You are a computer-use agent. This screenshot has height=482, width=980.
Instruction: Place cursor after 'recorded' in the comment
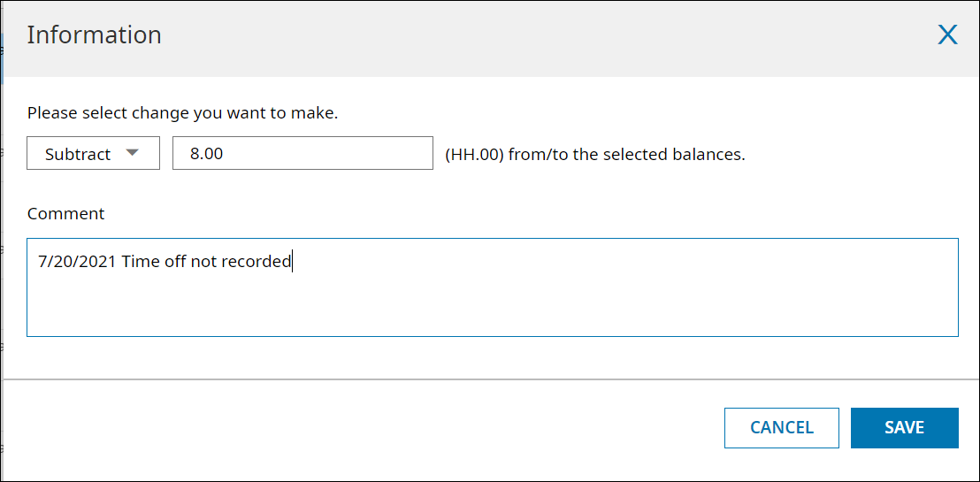pos(292,262)
